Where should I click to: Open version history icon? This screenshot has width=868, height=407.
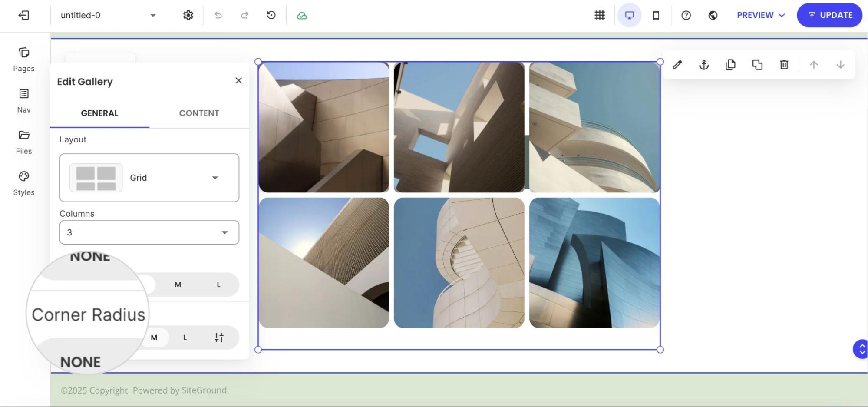click(x=271, y=15)
